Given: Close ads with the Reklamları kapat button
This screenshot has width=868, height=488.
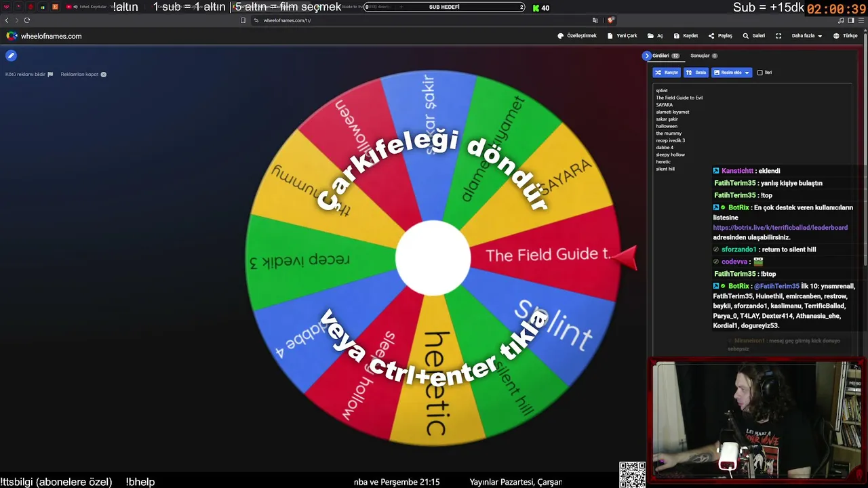Looking at the screenshot, I should [x=83, y=75].
